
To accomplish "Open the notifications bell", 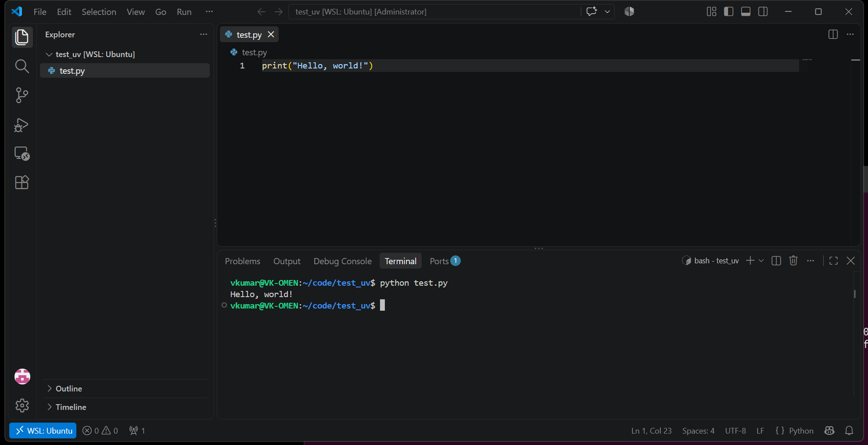I will tap(849, 431).
